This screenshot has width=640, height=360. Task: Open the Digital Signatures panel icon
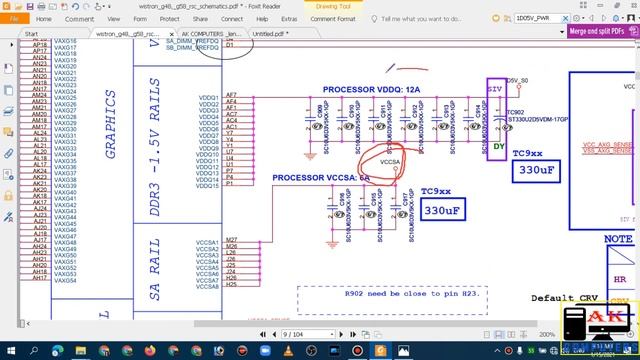[x=8, y=217]
